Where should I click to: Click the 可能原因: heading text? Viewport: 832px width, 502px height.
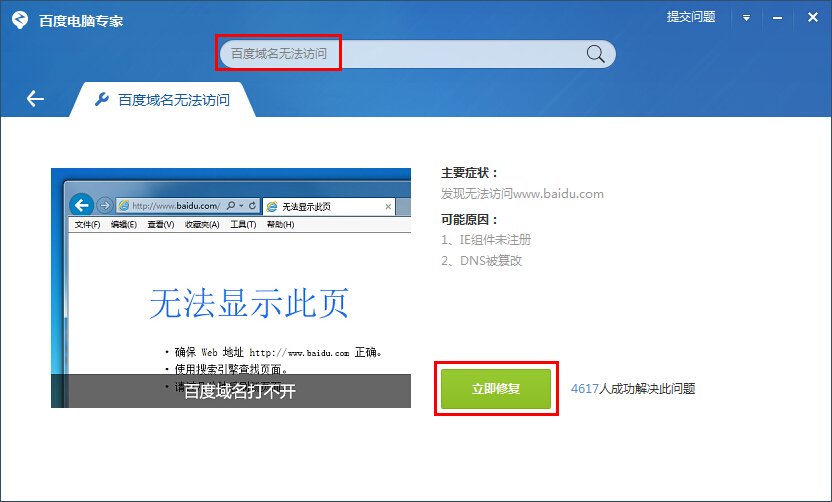[470, 220]
